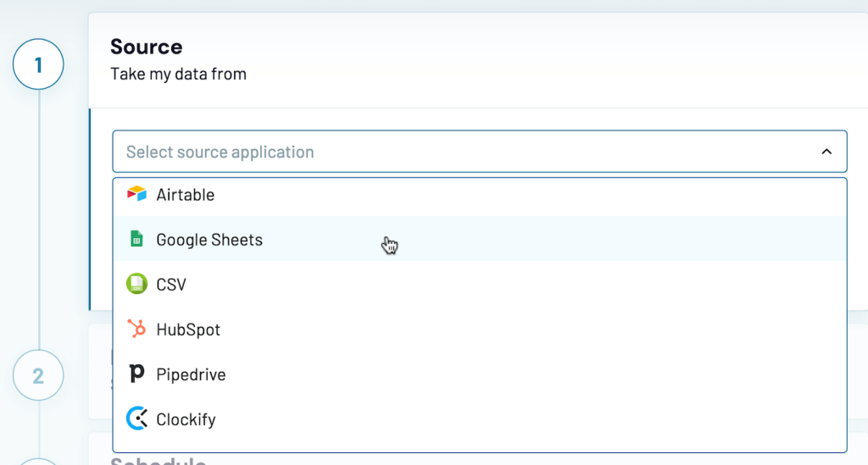Click the CSV file icon
The image size is (868, 465).
136,284
